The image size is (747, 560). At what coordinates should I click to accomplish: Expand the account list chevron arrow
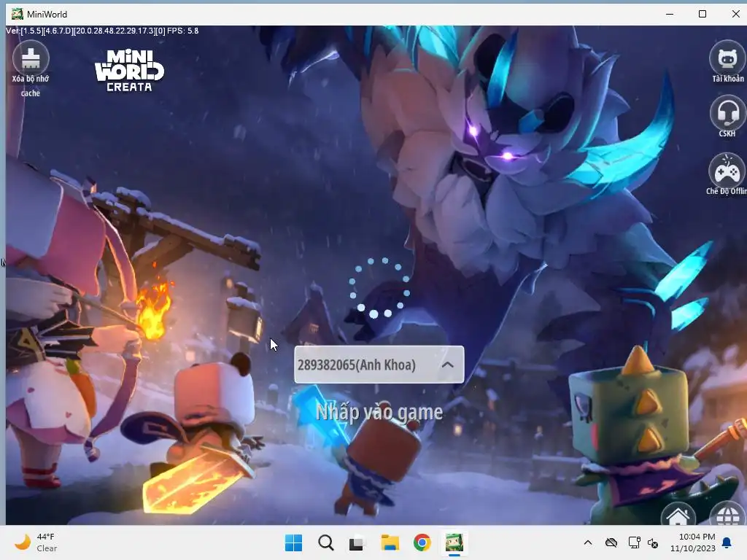pyautogui.click(x=447, y=365)
